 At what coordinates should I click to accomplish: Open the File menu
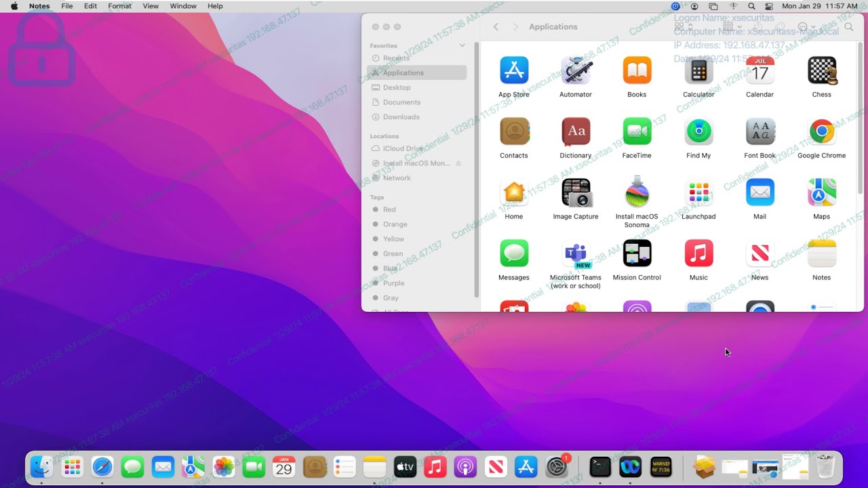[x=67, y=6]
